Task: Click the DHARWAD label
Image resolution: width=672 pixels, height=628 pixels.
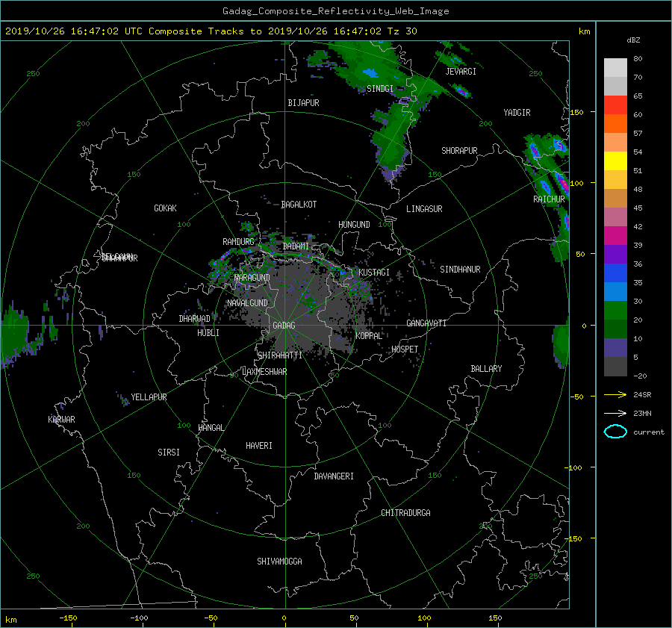Action: pos(194,319)
